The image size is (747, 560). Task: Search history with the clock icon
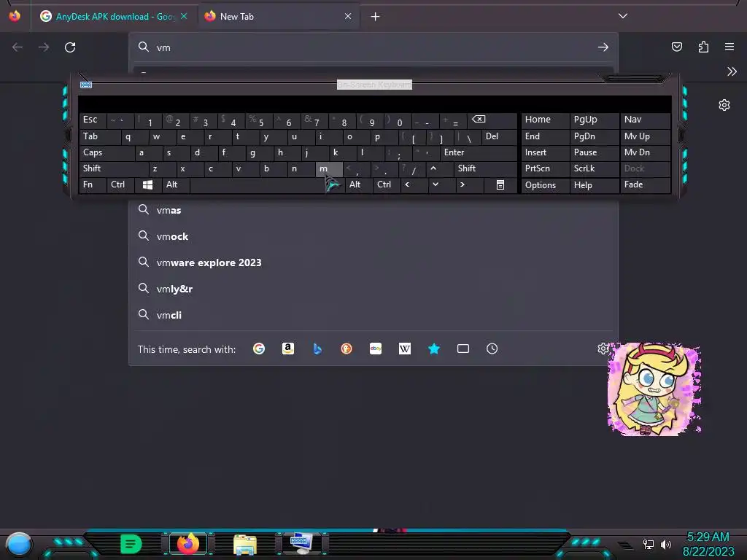[492, 349]
